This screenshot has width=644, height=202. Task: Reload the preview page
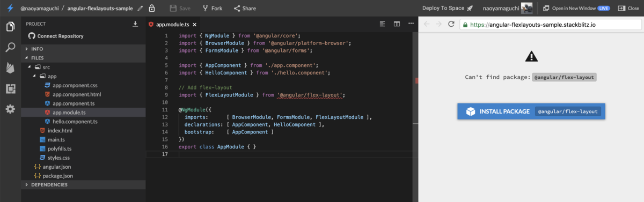point(451,24)
